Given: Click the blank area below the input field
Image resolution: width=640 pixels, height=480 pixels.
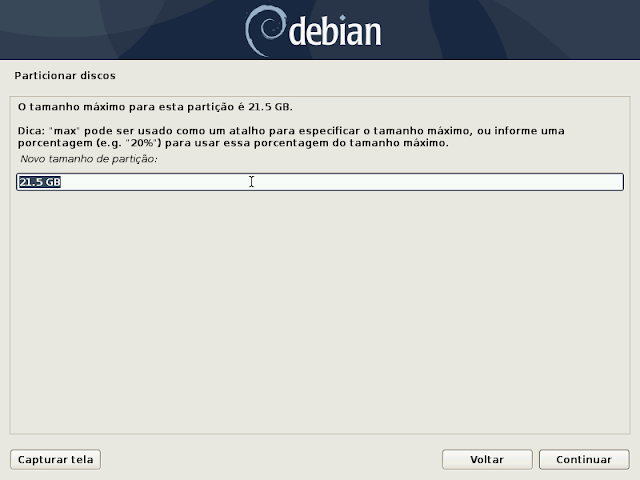Looking at the screenshot, I should (320, 310).
